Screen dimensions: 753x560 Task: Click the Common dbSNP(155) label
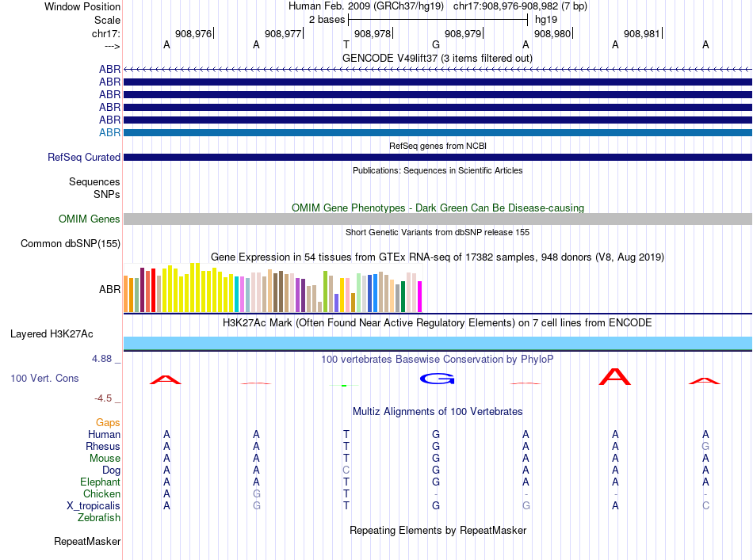(x=70, y=244)
